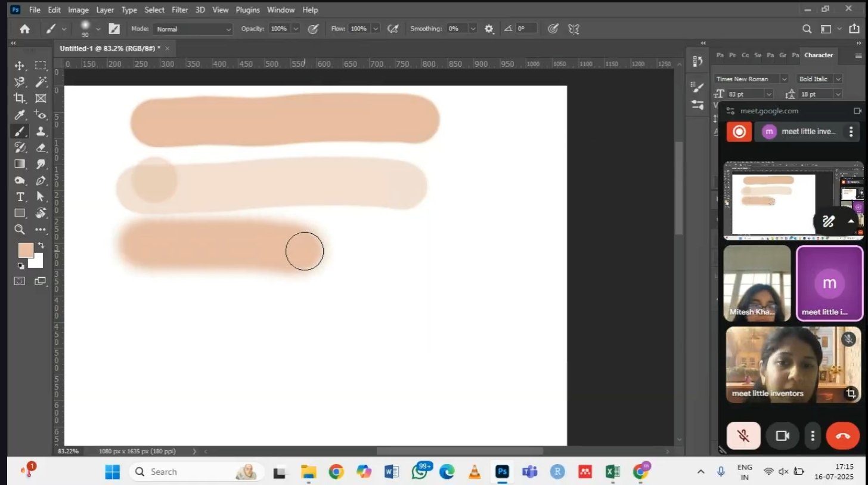Toggle the brush settings panel button

pyautogui.click(x=114, y=29)
